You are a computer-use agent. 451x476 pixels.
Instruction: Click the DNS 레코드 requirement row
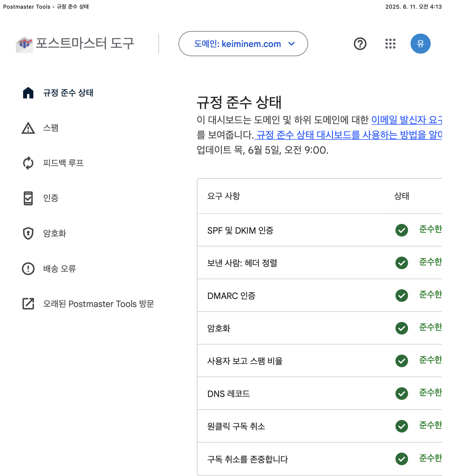(x=229, y=394)
